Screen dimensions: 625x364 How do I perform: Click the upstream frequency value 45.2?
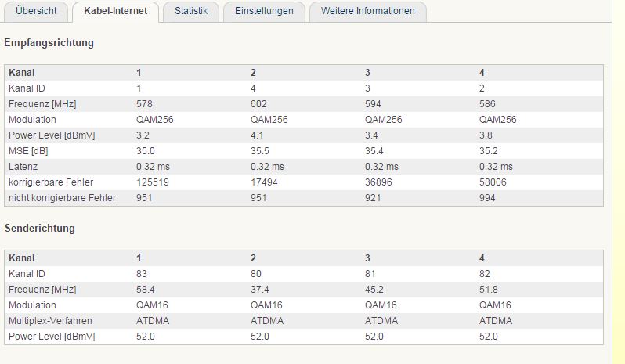pos(374,290)
